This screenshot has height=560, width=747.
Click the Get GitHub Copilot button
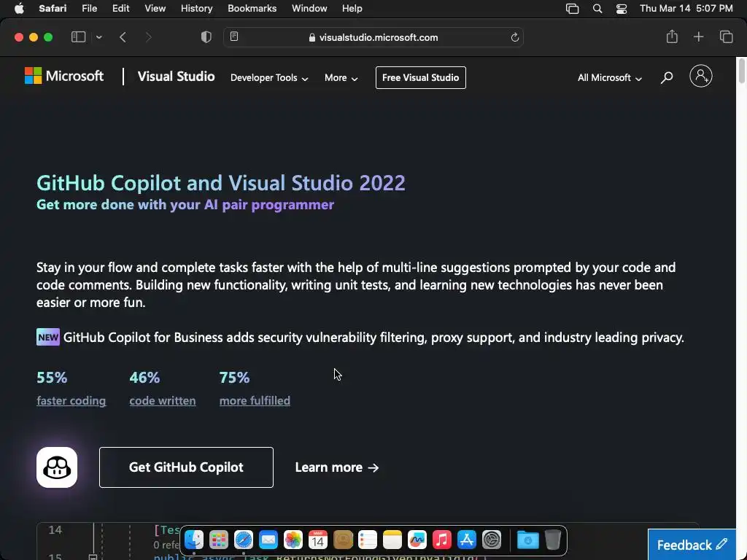point(186,467)
